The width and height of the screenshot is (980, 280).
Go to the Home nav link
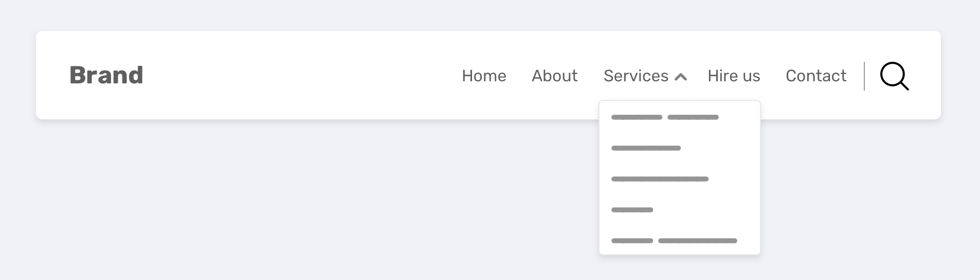pos(484,76)
